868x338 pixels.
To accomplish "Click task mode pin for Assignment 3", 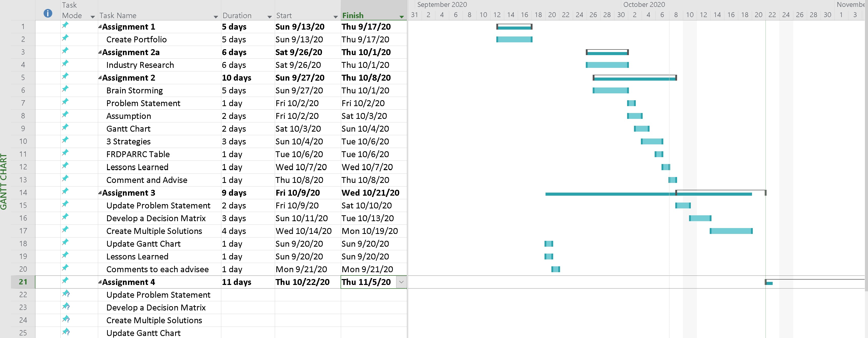I will [65, 191].
